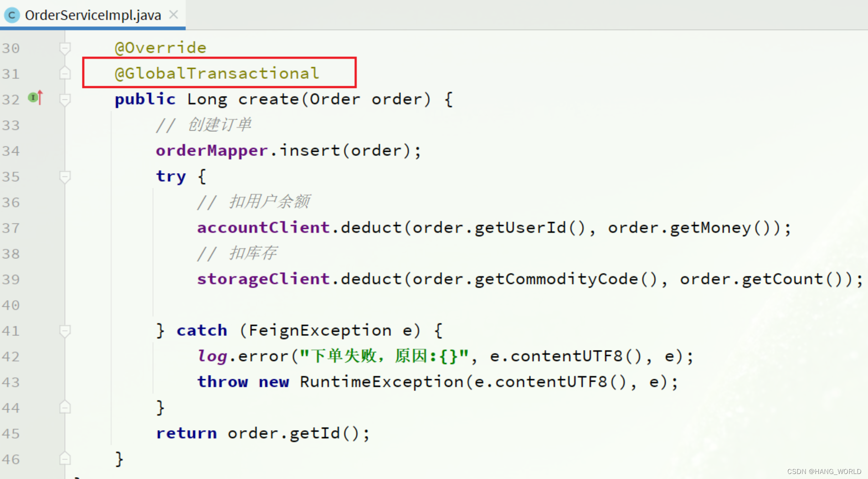Viewport: 868px width, 479px height.
Task: Click 'accountClient' on line 37
Action: click(263, 227)
